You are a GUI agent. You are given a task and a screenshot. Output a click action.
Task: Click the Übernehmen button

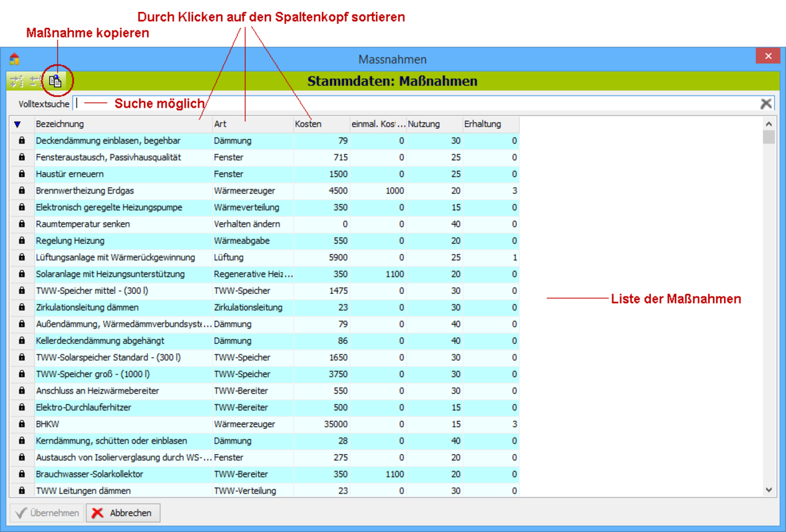pos(47,513)
